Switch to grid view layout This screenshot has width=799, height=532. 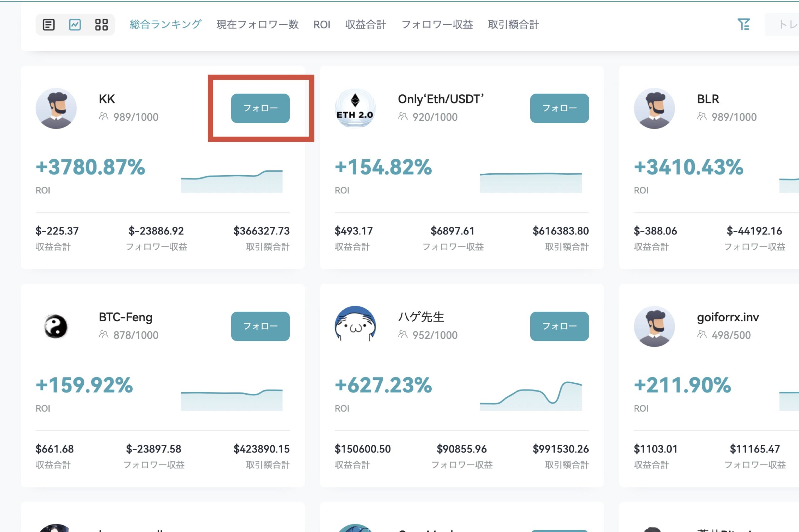point(102,24)
